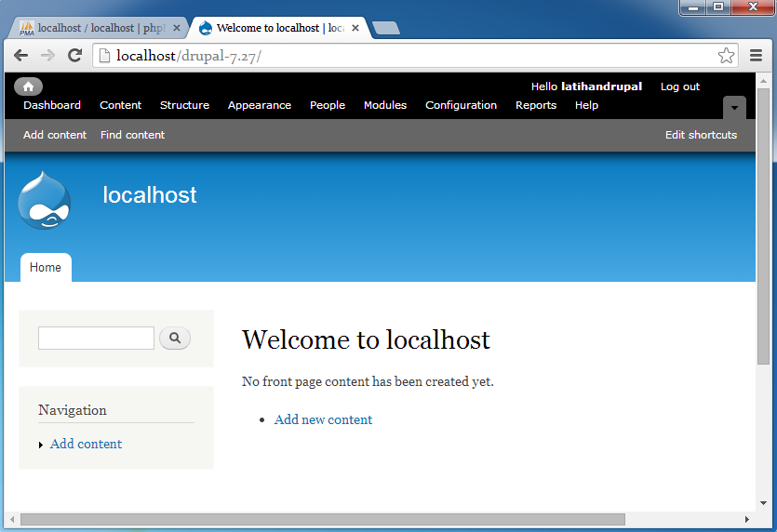Screen dimensions: 777x532
Task: Click the scroll down arrow
Action: pyautogui.click(x=763, y=503)
